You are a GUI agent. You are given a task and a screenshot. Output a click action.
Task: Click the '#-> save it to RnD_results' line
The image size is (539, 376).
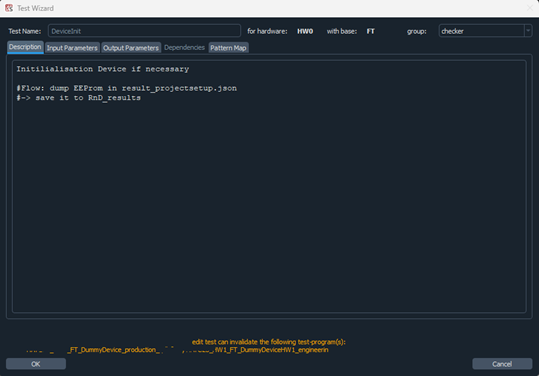[78, 98]
